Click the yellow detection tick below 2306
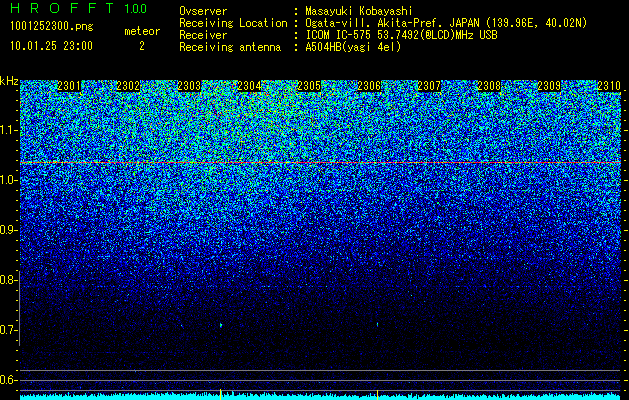This screenshot has height=400, width=629. 377,394
